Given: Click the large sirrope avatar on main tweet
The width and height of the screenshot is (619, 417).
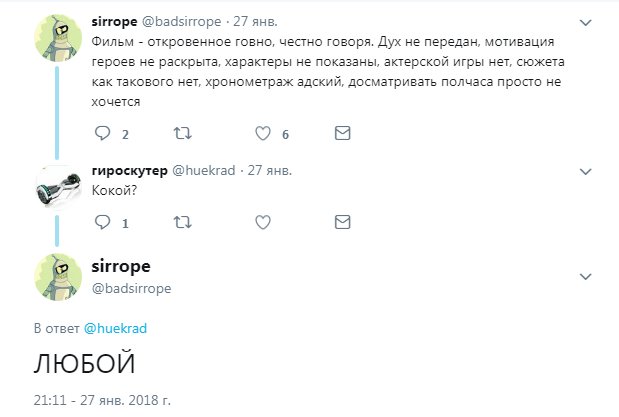Looking at the screenshot, I should click(x=59, y=277).
